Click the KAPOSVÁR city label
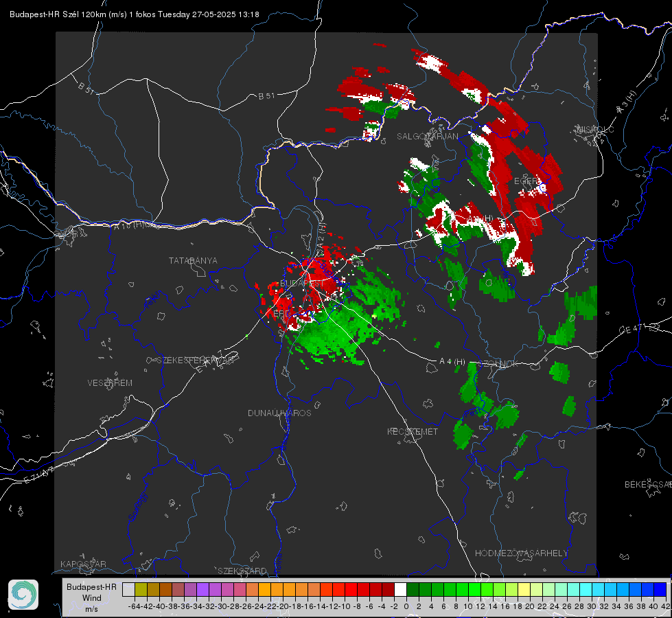 [x=83, y=564]
